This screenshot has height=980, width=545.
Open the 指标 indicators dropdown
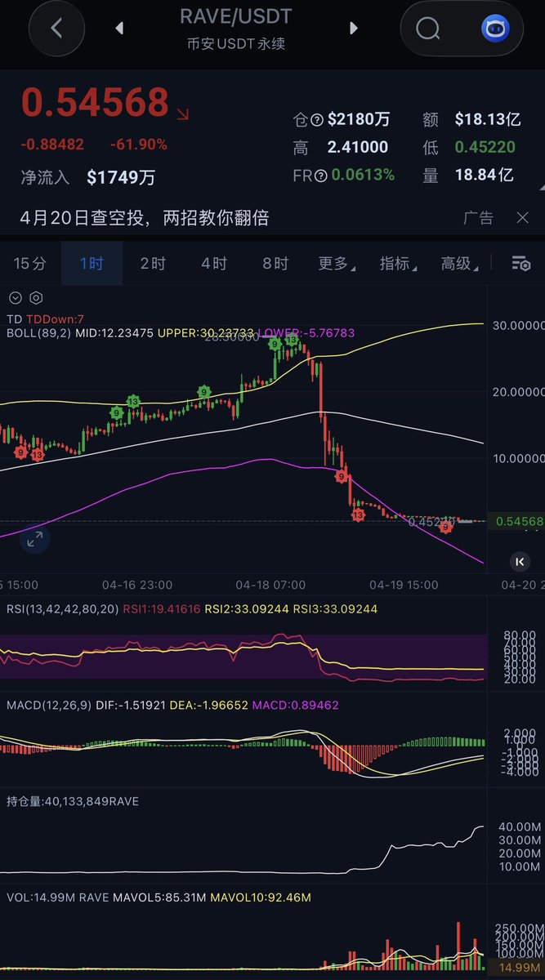pos(398,263)
